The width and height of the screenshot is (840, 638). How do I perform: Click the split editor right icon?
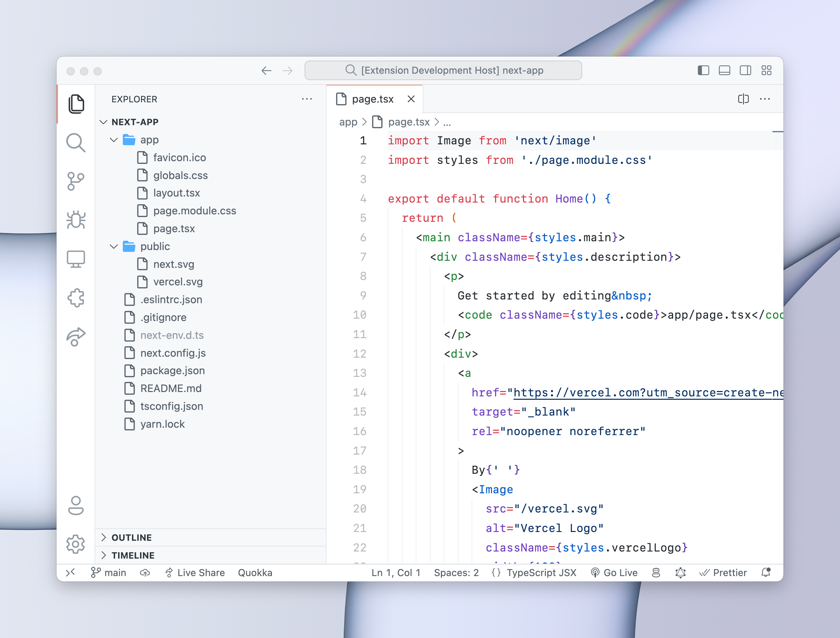click(743, 99)
